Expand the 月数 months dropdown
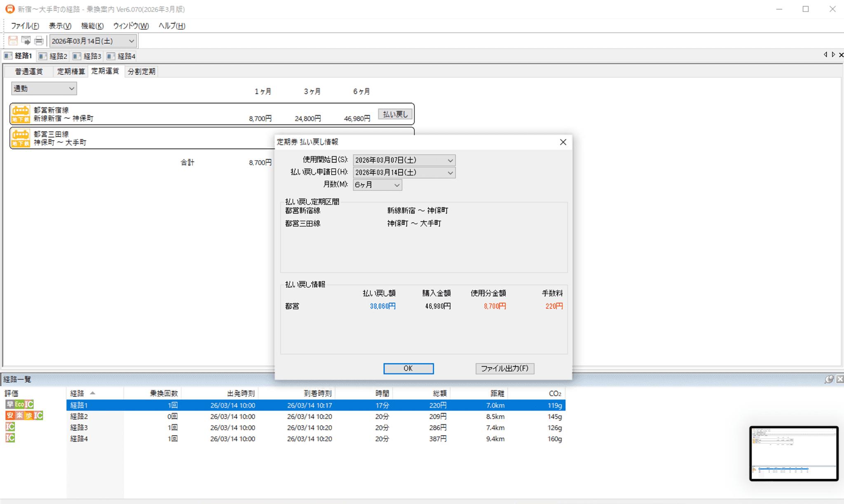844x504 pixels. pos(396,185)
